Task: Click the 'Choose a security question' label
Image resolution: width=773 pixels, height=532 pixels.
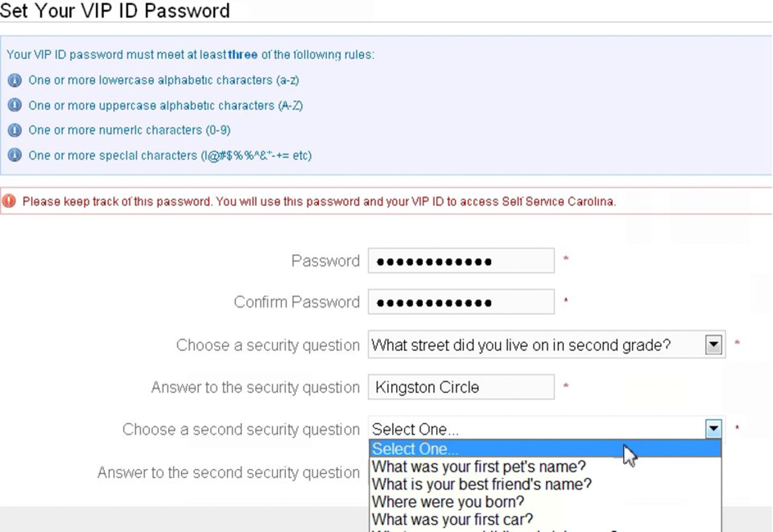Action: pyautogui.click(x=268, y=345)
